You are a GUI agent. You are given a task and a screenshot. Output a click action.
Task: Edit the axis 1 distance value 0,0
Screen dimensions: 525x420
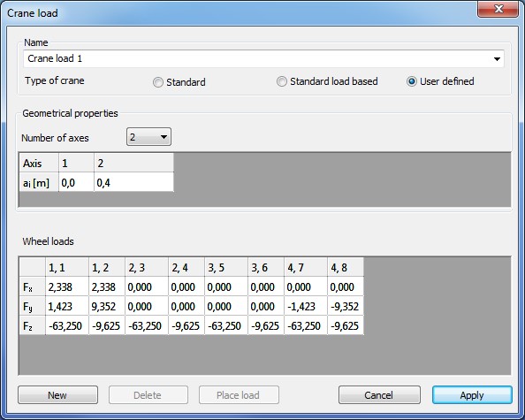(76, 182)
